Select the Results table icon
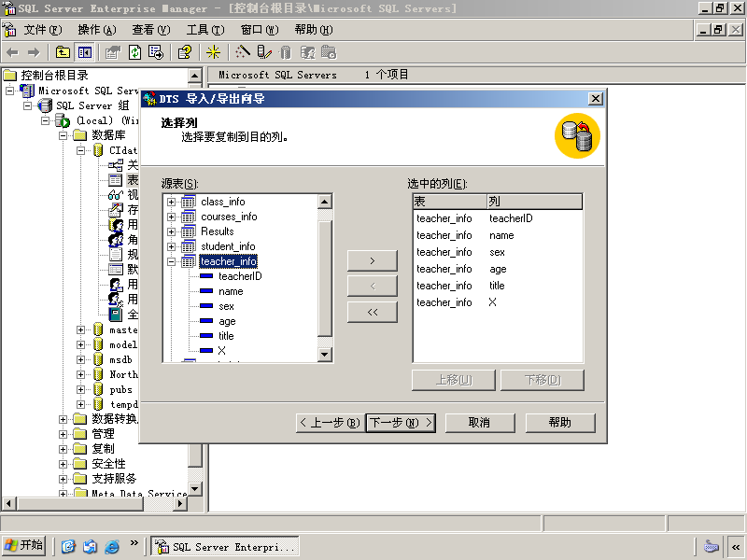Screen dimensions: 747x560 coord(189,231)
